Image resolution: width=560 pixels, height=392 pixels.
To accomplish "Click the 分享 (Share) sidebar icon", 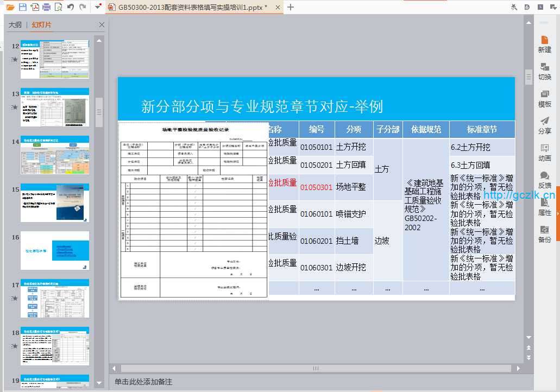I will [x=544, y=125].
